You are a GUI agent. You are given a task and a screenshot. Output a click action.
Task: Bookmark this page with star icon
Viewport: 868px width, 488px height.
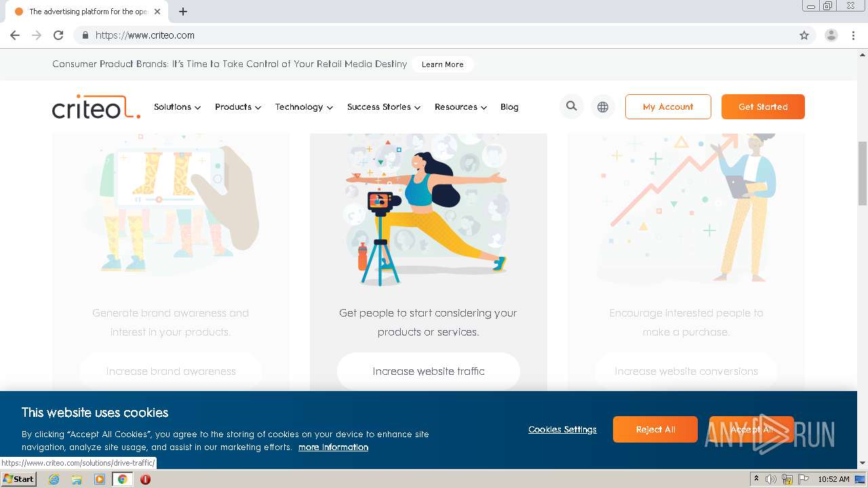[804, 35]
